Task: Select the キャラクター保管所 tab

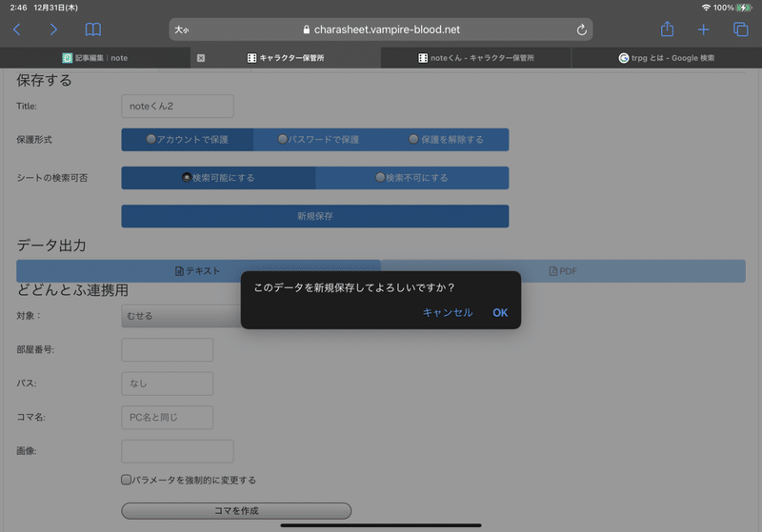Action: pos(286,58)
